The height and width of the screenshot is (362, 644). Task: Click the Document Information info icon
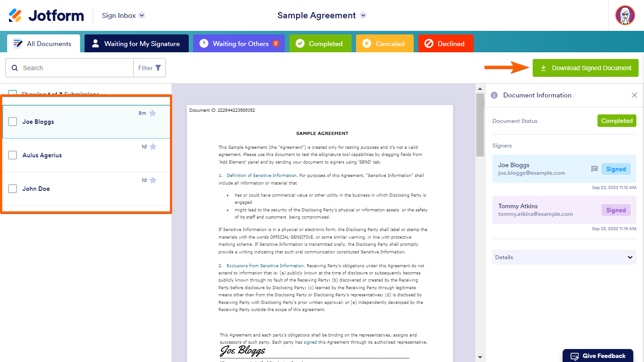[494, 95]
